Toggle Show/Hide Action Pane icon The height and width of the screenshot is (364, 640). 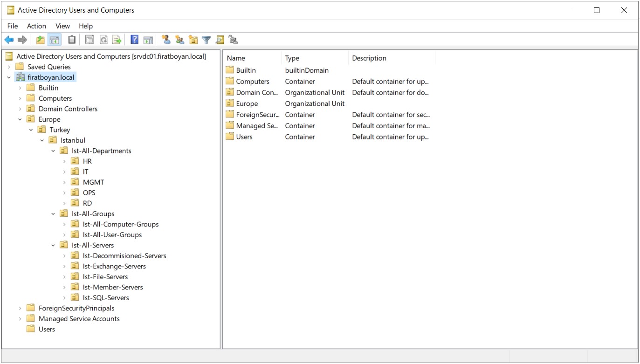(x=148, y=40)
